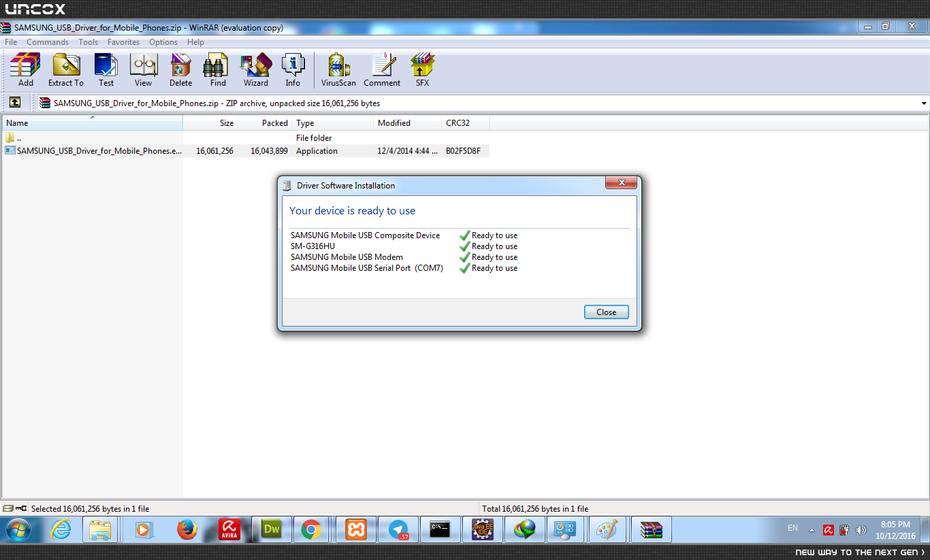Start VirusScan on the archive

click(338, 69)
